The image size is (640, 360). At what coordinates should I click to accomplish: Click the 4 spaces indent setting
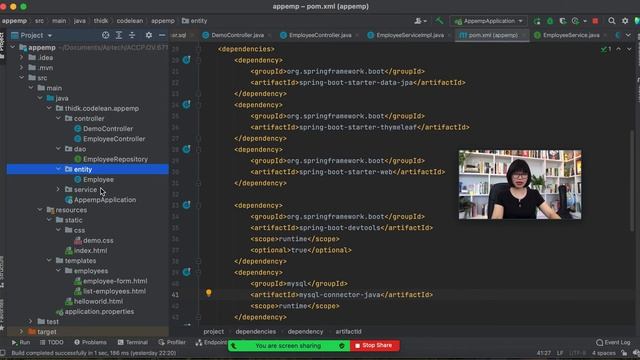[x=604, y=353]
